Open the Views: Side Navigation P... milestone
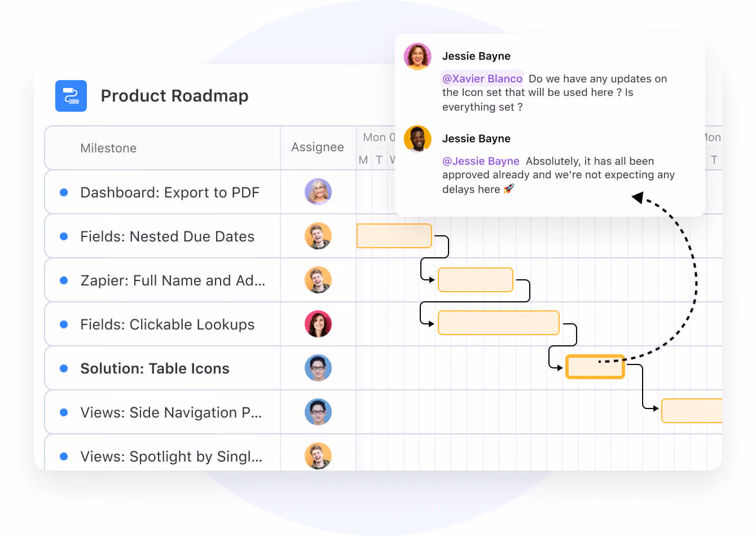Viewport: 756px width, 536px height. (171, 412)
